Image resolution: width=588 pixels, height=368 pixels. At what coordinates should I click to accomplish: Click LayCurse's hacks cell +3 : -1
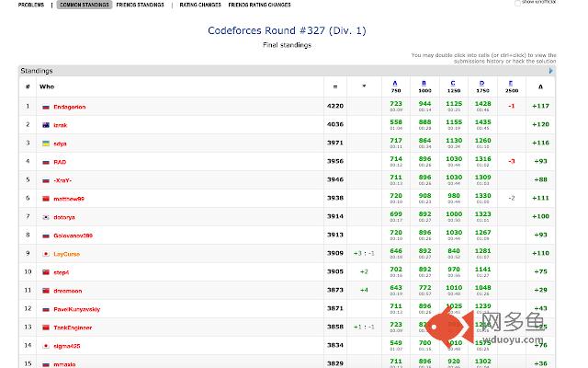(x=364, y=254)
